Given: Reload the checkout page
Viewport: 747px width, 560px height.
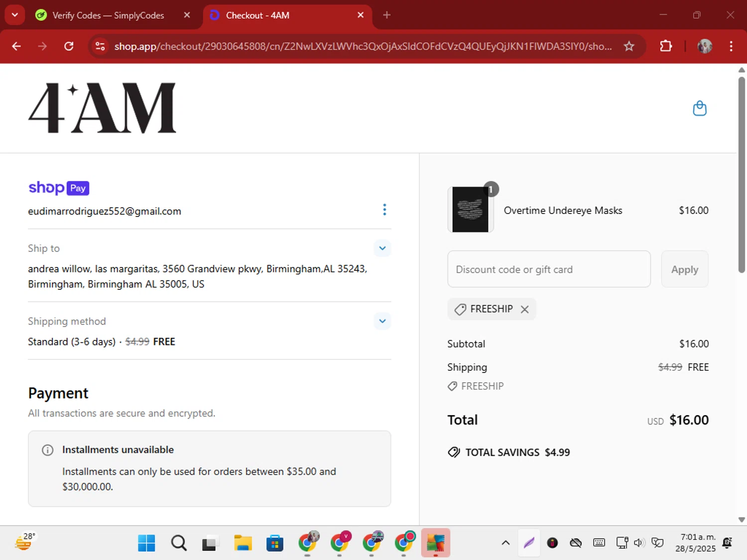Looking at the screenshot, I should [69, 46].
